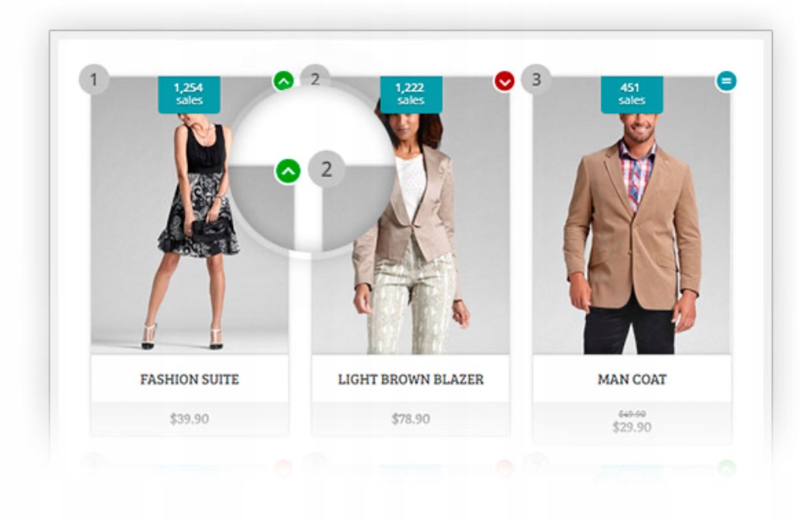Click the $39.90 price

[x=190, y=419]
